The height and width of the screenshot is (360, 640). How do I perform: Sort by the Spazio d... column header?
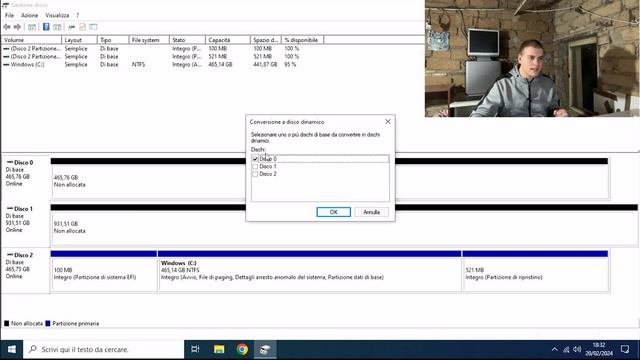coord(266,40)
